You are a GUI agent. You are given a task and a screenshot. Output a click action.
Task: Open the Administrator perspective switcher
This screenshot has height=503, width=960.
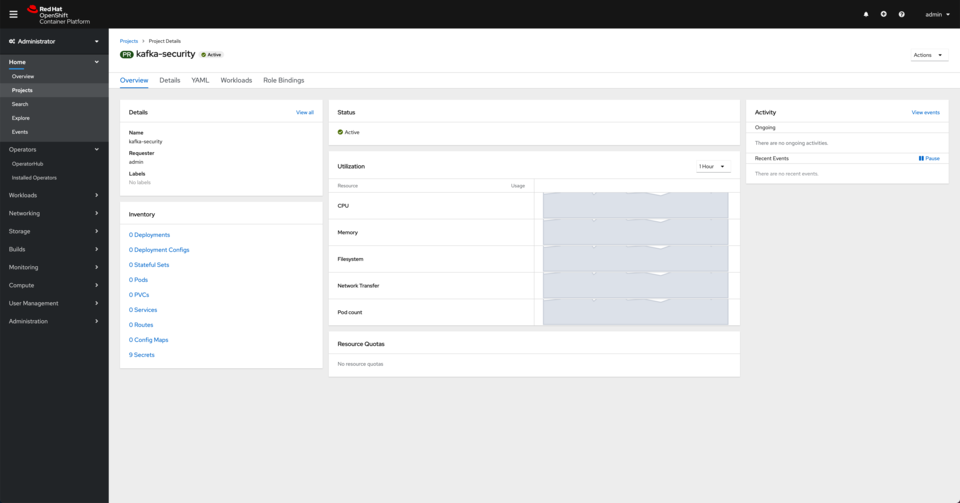(x=54, y=42)
